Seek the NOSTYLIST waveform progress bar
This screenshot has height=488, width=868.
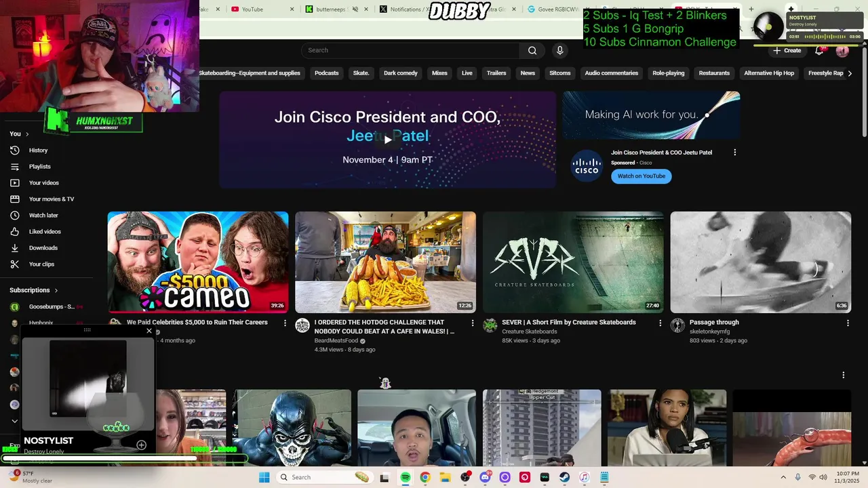tap(825, 37)
